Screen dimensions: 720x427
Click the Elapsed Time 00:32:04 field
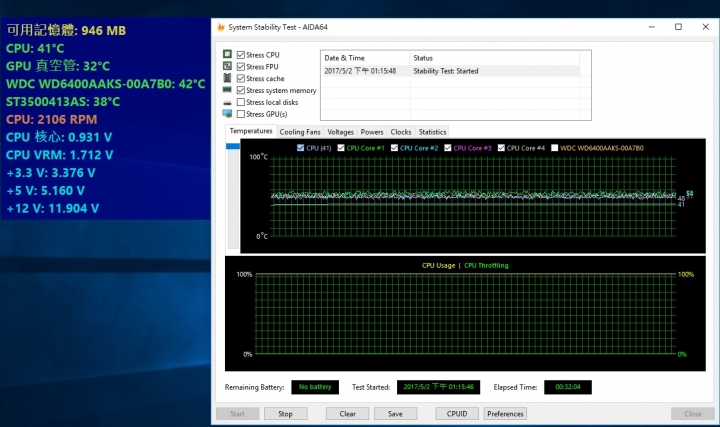click(568, 387)
